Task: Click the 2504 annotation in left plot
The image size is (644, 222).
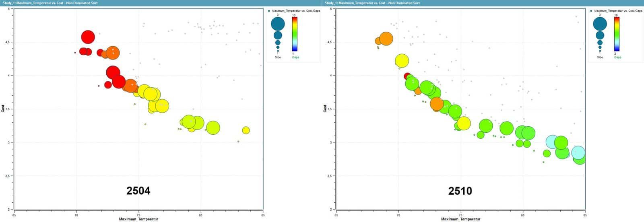Action: click(x=138, y=191)
